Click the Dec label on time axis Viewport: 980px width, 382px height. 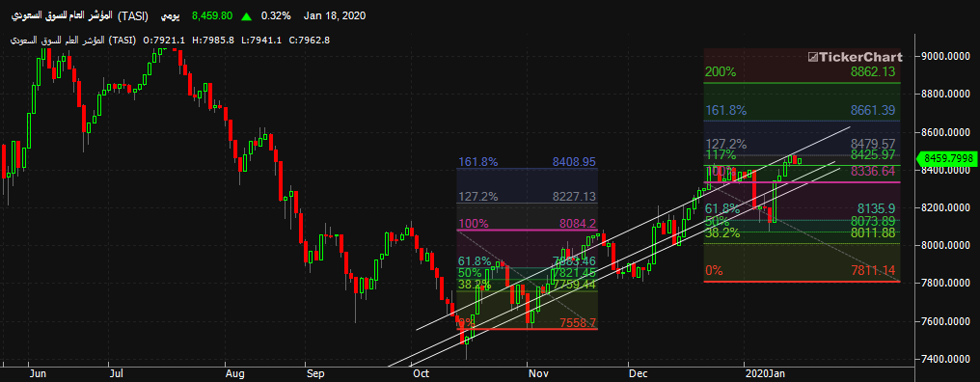point(640,374)
